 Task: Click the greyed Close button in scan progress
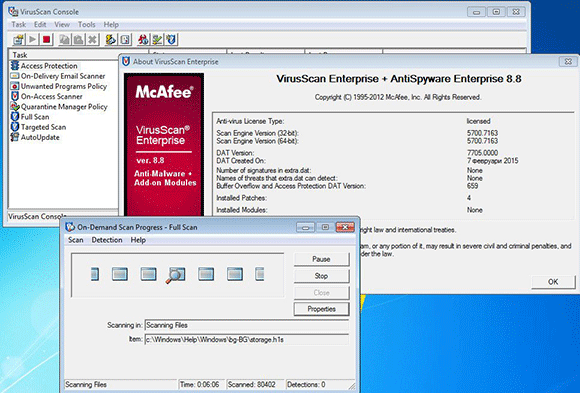tap(321, 293)
